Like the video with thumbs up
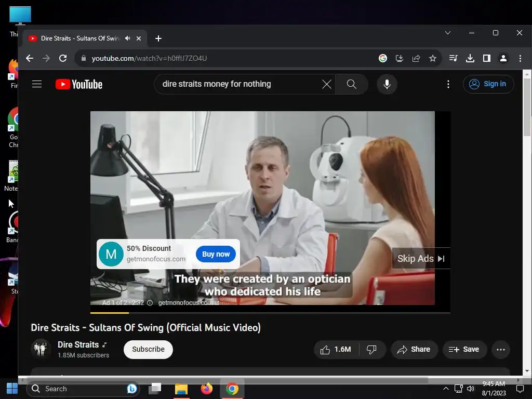Screen dimensions: 532x399 coord(336,350)
